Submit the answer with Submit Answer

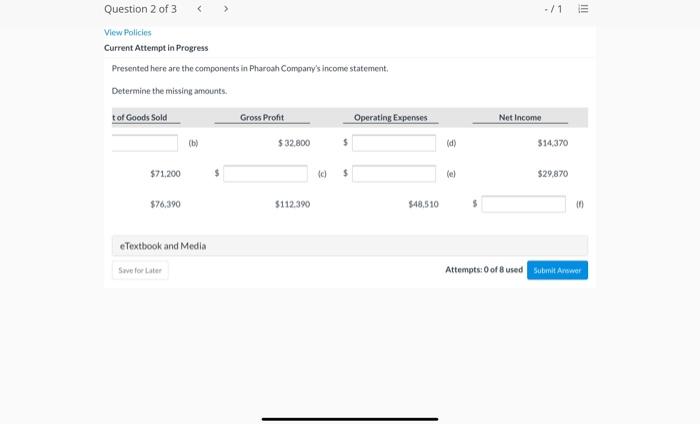pyautogui.click(x=557, y=271)
